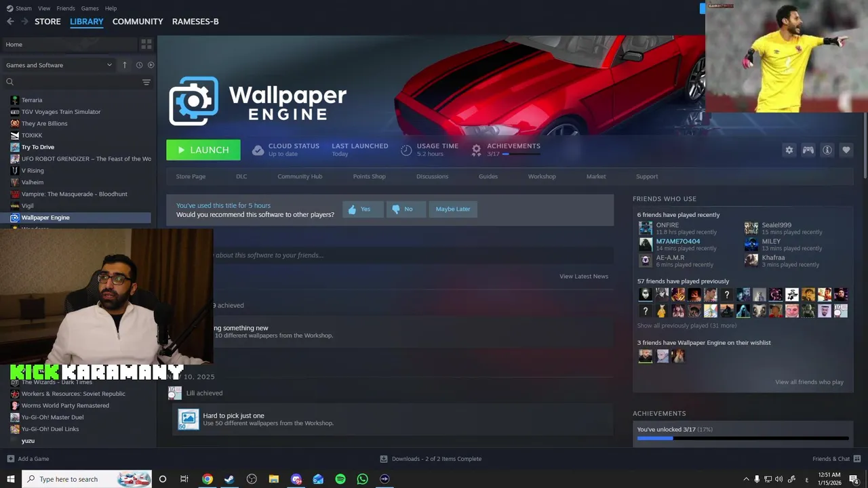Click the thumbs up Yes icon
This screenshot has height=488, width=868.
pos(352,209)
